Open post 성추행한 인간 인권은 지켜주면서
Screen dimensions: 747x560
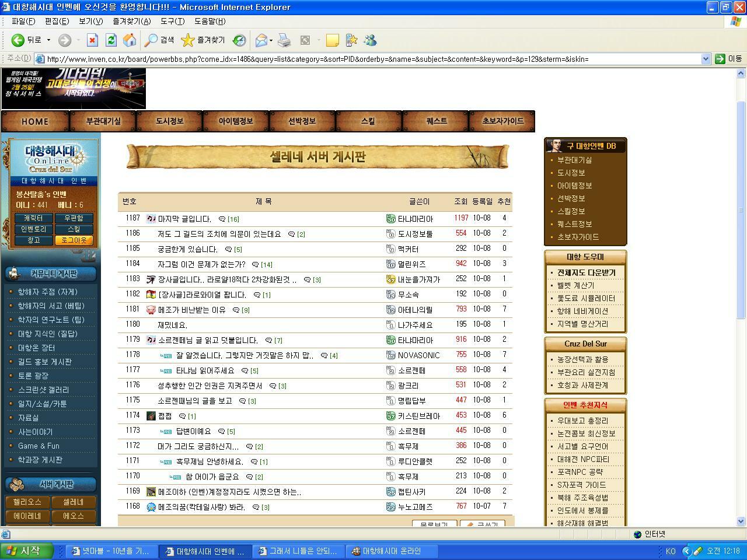point(210,386)
